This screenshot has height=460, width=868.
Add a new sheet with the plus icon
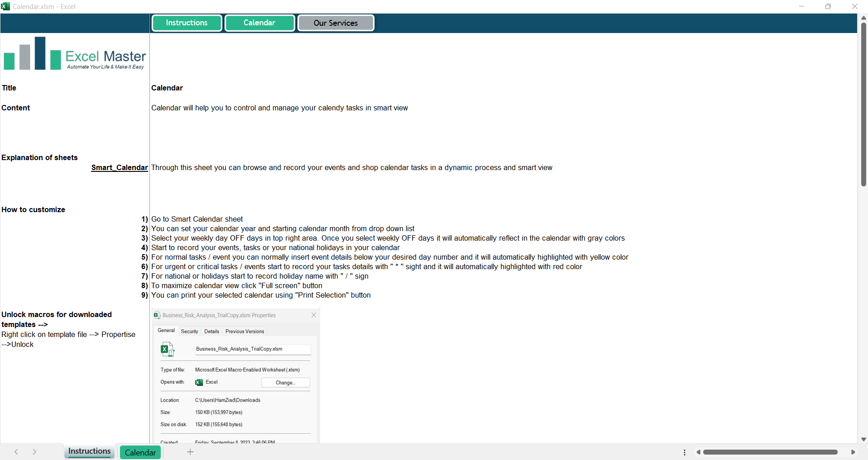[x=190, y=452]
